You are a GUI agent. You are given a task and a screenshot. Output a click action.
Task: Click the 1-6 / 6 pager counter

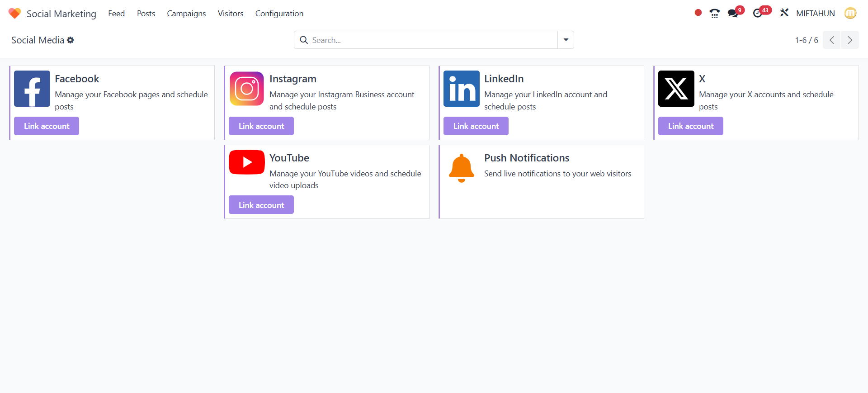807,40
